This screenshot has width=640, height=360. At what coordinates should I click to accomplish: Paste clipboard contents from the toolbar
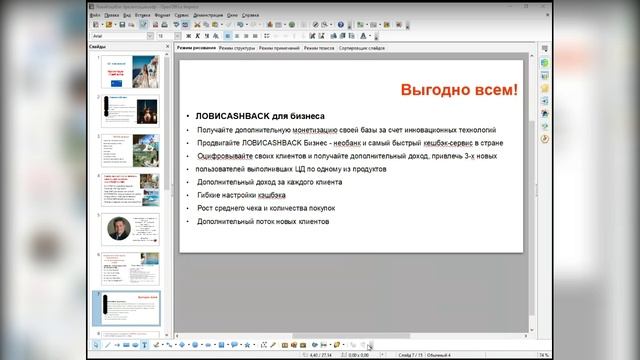[x=215, y=25]
